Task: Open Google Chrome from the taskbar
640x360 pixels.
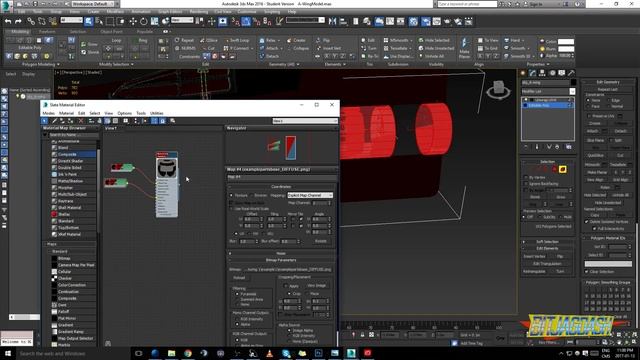Action: [x=188, y=353]
